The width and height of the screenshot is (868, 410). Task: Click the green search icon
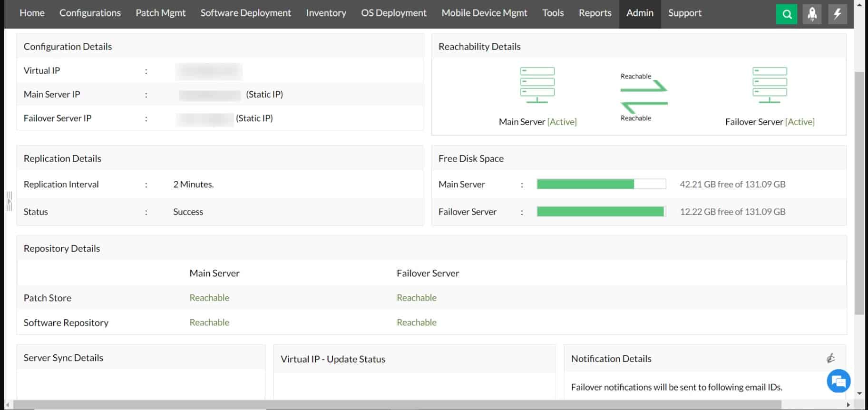coord(787,14)
